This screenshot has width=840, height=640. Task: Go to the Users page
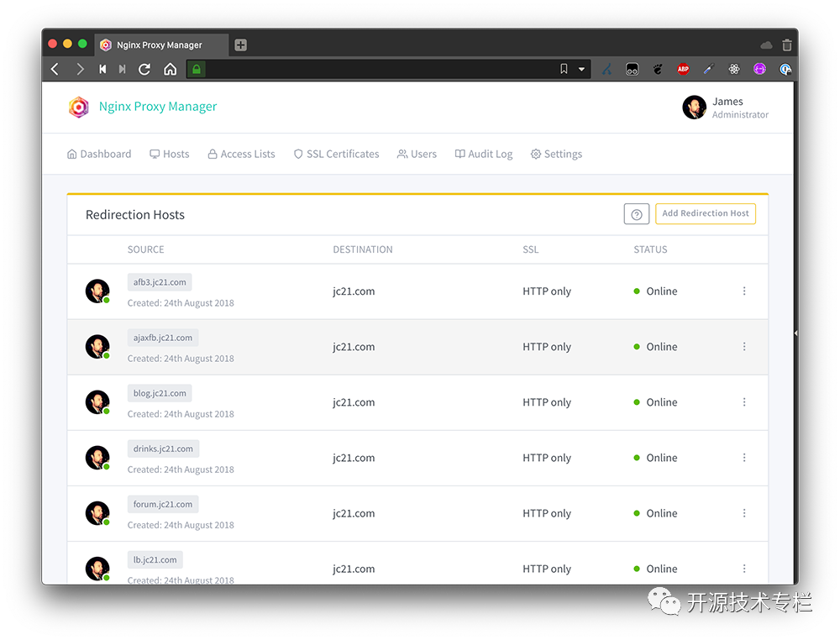[417, 155]
